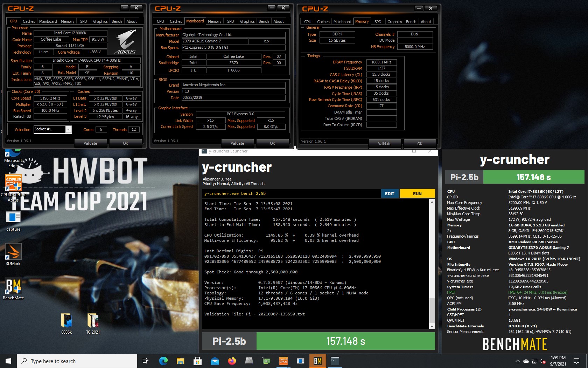Switch to Caches tab in first CPU-Z

point(29,21)
